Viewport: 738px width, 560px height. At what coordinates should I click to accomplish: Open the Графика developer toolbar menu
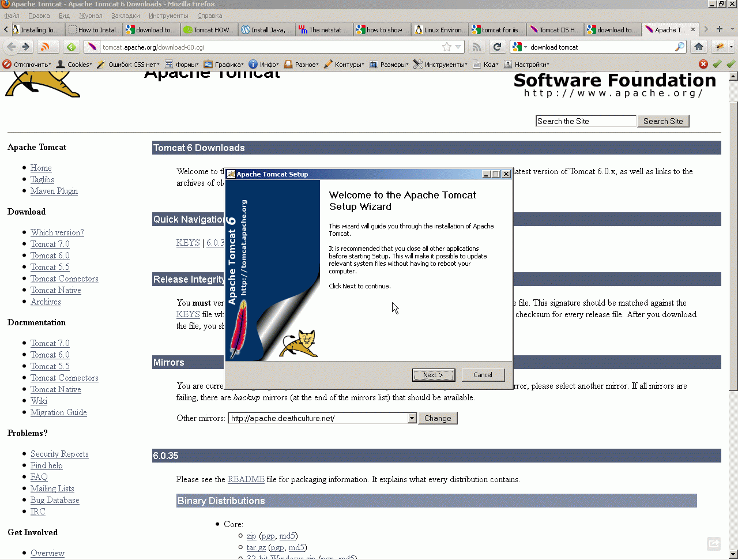(x=223, y=64)
